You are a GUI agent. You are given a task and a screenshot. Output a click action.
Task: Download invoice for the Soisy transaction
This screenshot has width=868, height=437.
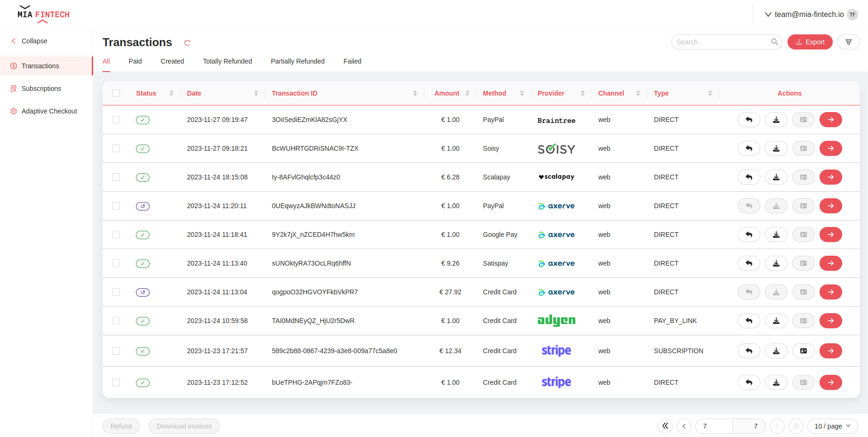(x=776, y=148)
